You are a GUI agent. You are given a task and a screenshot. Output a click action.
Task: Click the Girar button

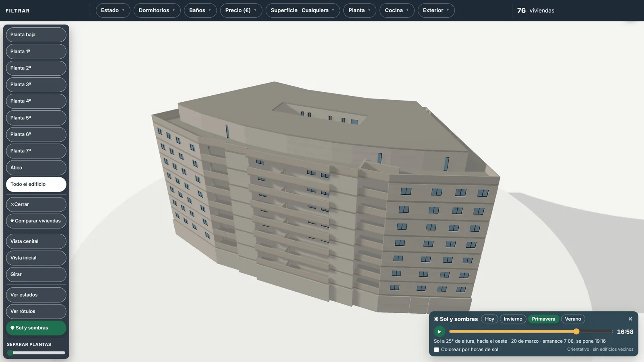[x=36, y=274]
